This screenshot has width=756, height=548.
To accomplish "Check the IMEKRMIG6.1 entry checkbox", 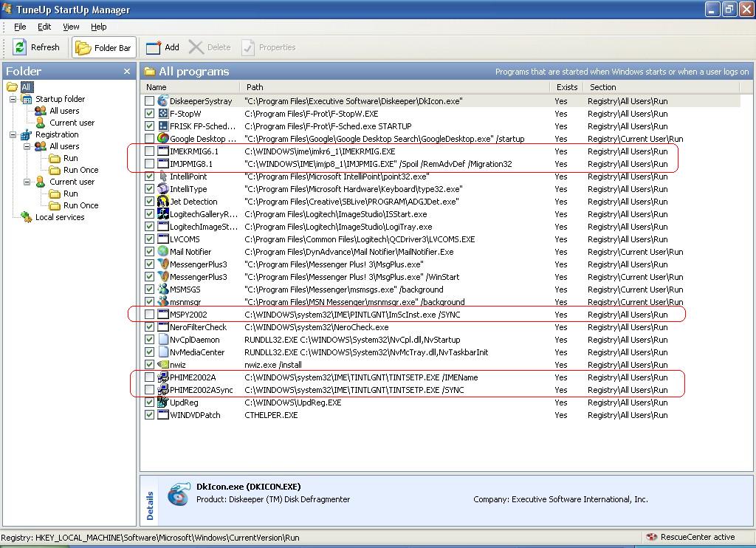I will (x=149, y=151).
